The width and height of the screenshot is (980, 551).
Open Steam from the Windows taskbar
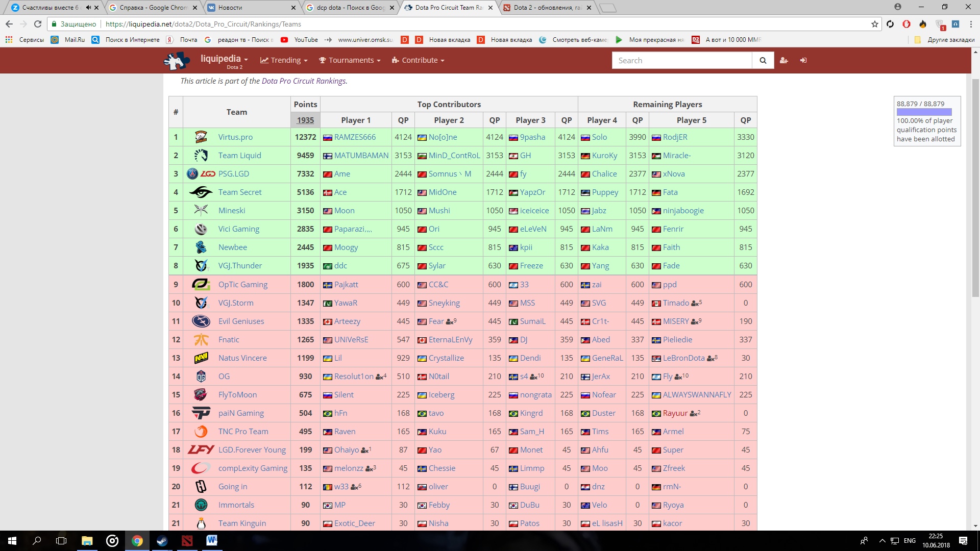(162, 541)
